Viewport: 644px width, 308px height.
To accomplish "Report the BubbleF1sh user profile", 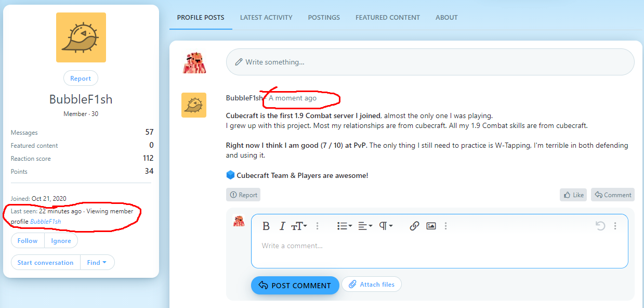I will pos(81,78).
